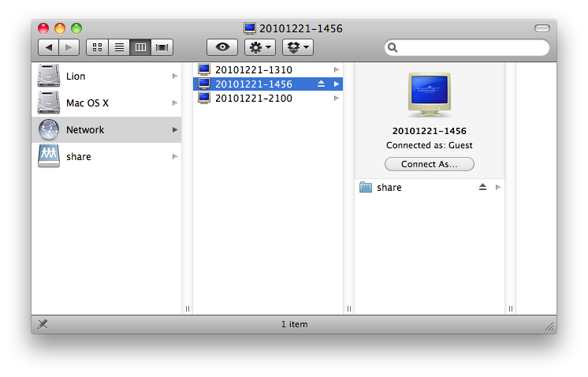
Task: Select the share volume icon in the first column
Action: 49,156
